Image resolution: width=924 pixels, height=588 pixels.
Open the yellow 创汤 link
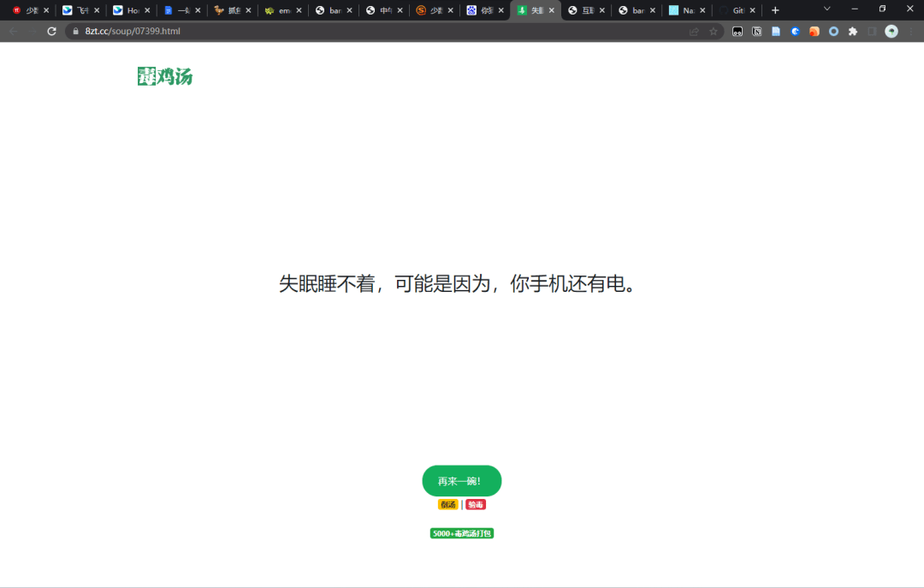[447, 504]
